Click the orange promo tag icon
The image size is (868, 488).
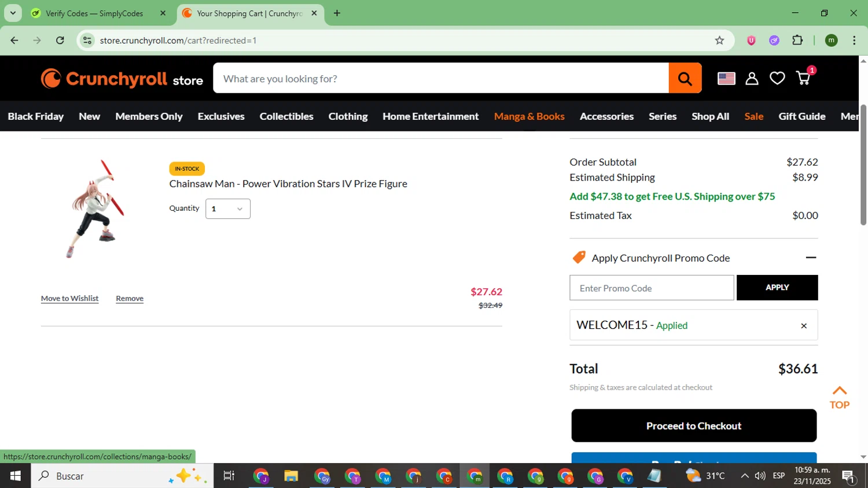579,257
